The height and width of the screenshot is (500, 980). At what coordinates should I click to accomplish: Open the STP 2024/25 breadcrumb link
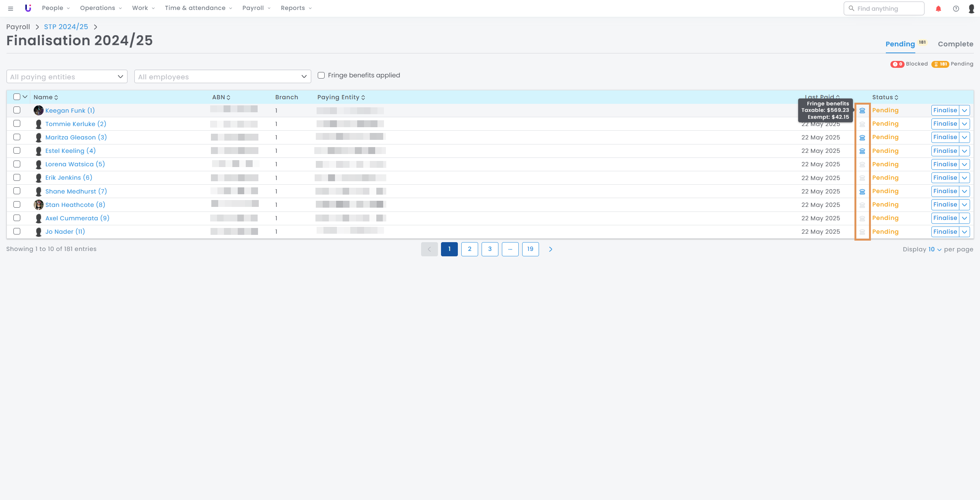tap(66, 27)
